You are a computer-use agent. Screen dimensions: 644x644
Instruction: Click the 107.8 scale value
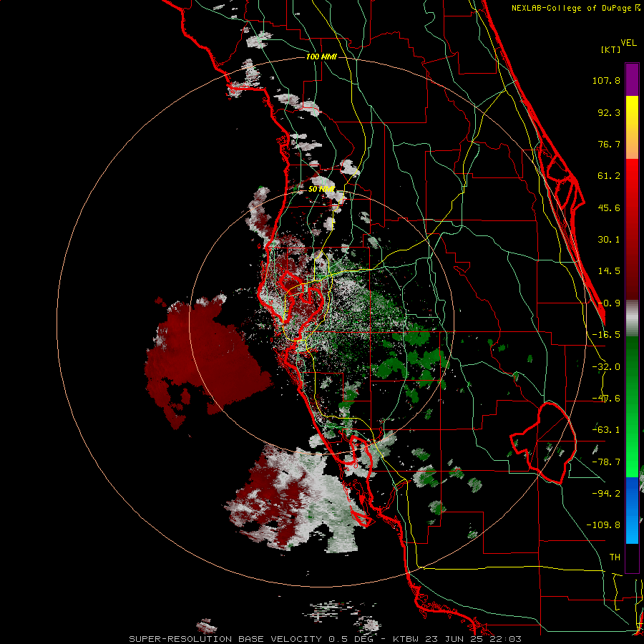(x=606, y=80)
